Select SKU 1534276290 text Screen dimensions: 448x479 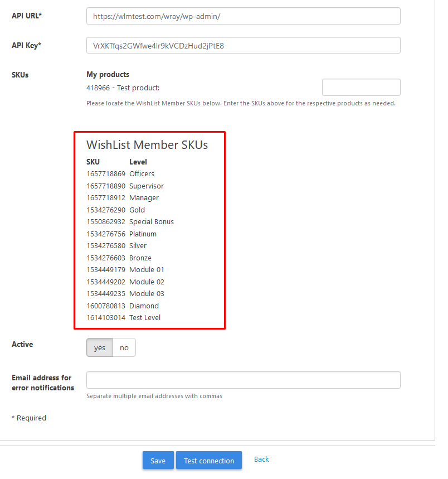click(106, 210)
